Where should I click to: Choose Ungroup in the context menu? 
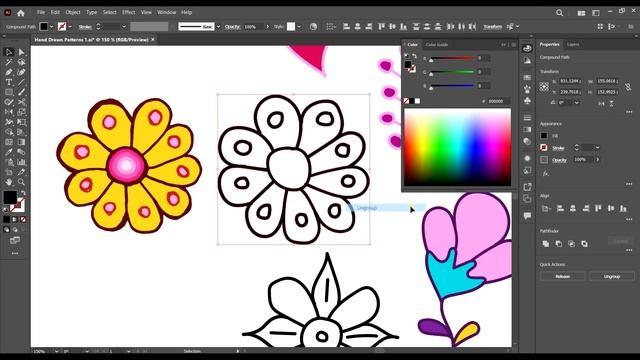(x=386, y=208)
